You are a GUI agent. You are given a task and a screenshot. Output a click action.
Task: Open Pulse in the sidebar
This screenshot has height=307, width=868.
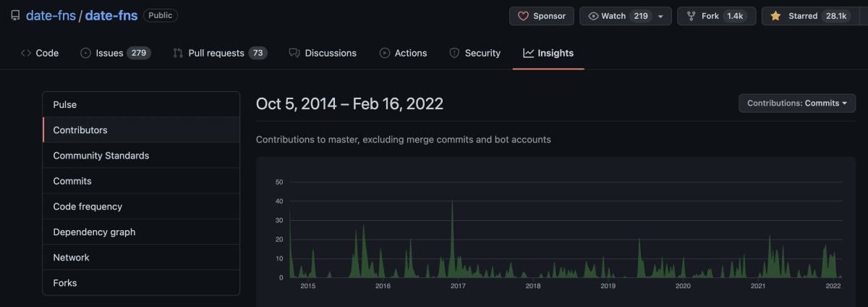point(141,105)
